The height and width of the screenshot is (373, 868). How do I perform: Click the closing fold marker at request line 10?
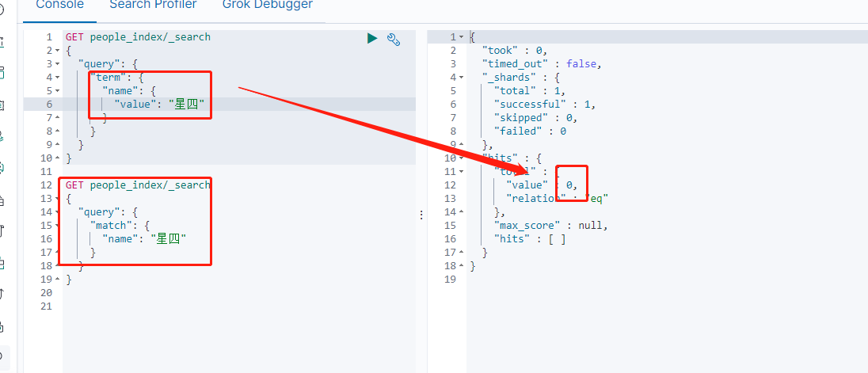point(57,158)
